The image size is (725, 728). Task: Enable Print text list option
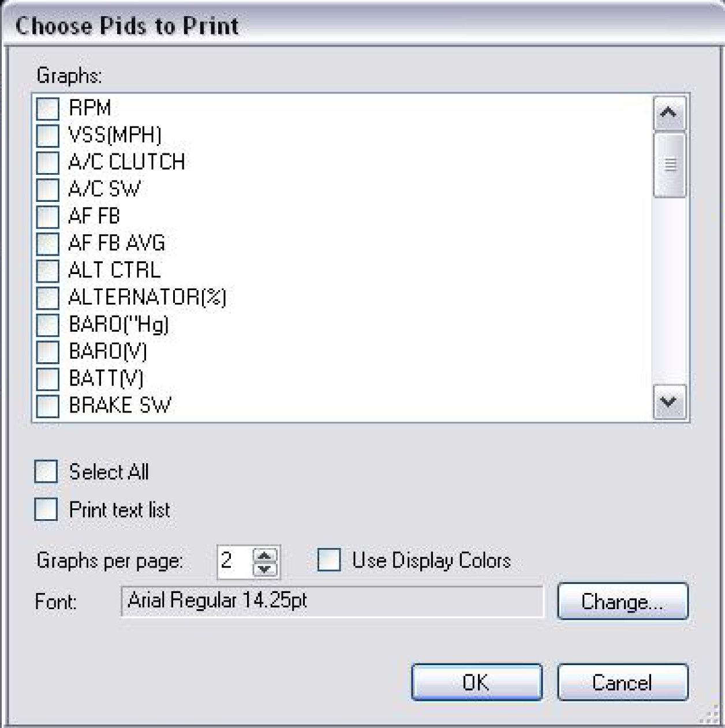(x=46, y=510)
